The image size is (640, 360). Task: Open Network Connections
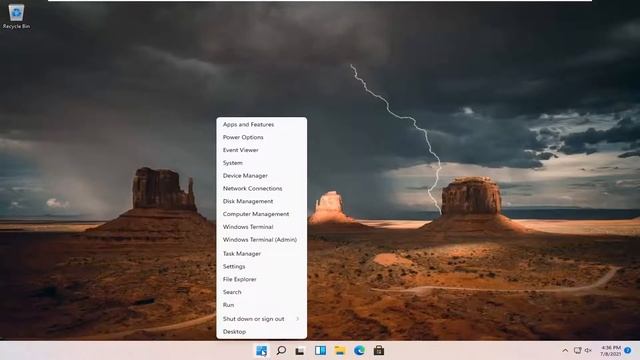262,189
